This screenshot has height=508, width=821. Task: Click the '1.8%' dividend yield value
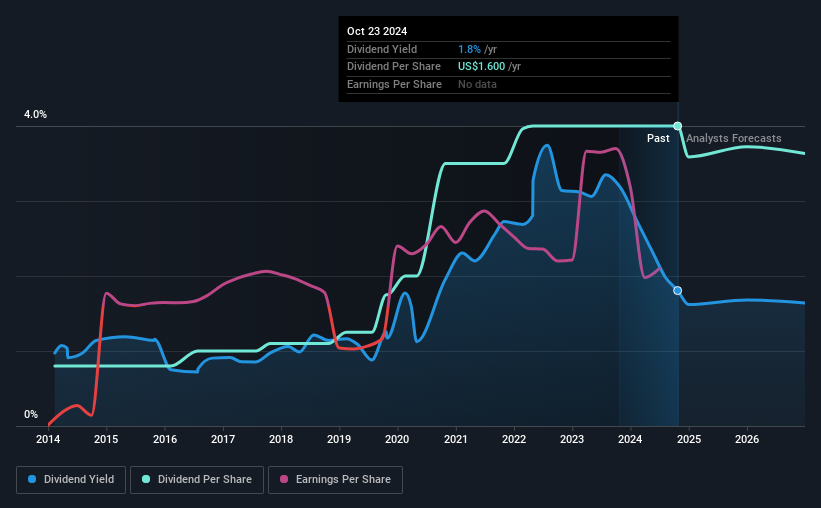tap(469, 49)
